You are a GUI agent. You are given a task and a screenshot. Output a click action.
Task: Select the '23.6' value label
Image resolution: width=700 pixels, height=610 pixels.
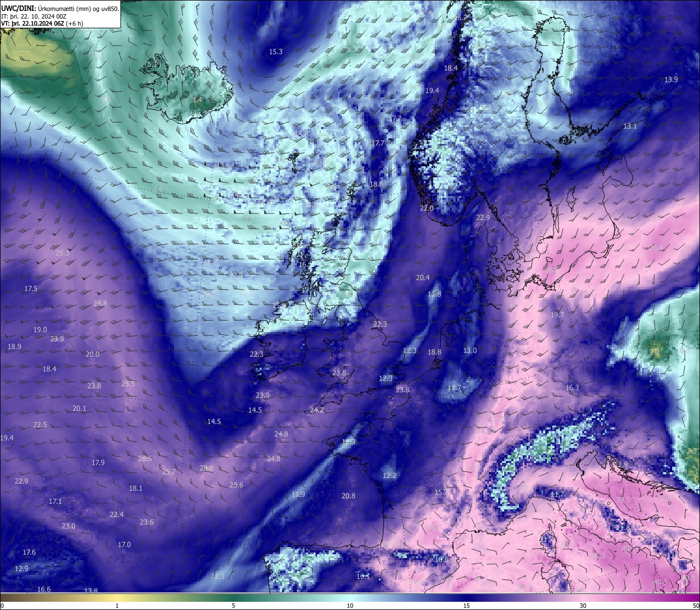(x=147, y=522)
